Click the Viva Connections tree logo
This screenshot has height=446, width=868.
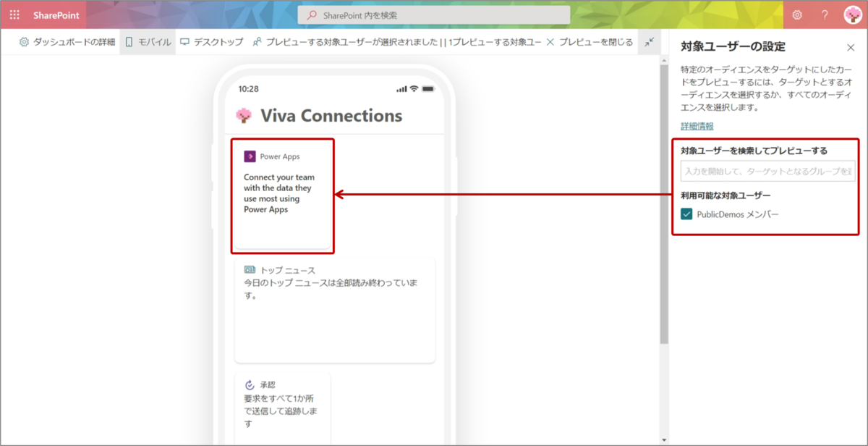click(244, 116)
